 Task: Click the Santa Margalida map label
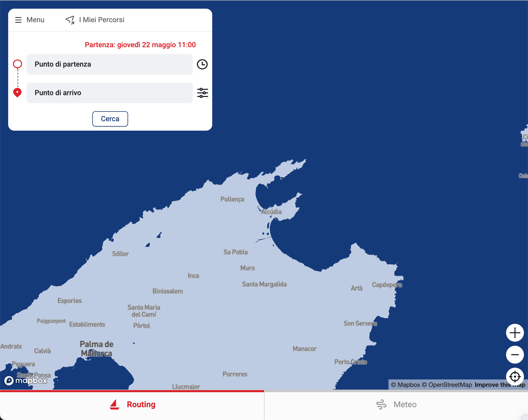[265, 285]
